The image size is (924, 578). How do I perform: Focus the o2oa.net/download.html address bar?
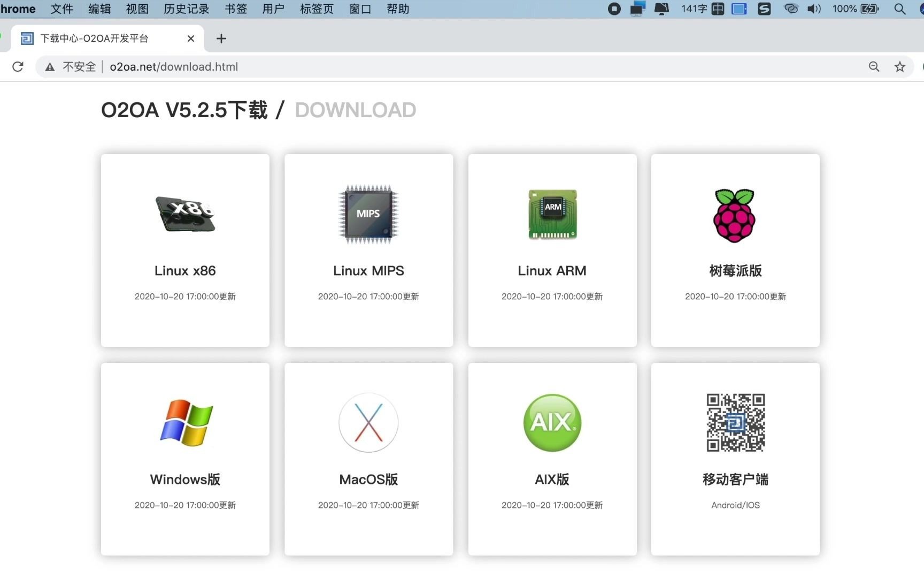174,66
